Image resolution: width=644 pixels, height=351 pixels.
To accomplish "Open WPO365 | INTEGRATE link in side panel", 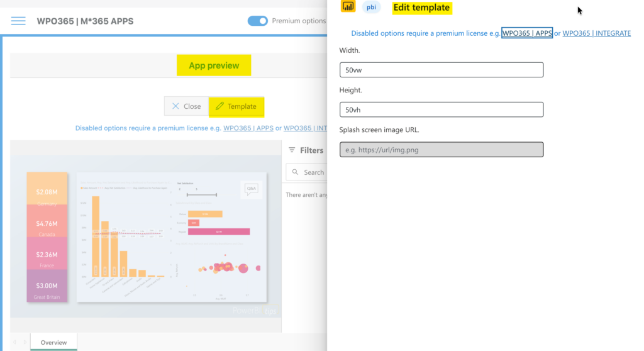I will click(x=596, y=33).
